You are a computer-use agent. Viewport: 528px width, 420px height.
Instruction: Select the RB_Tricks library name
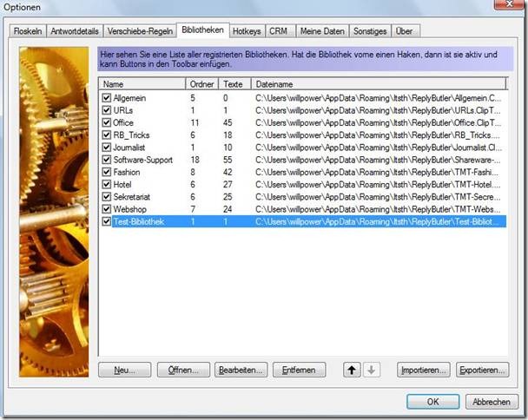tap(131, 135)
